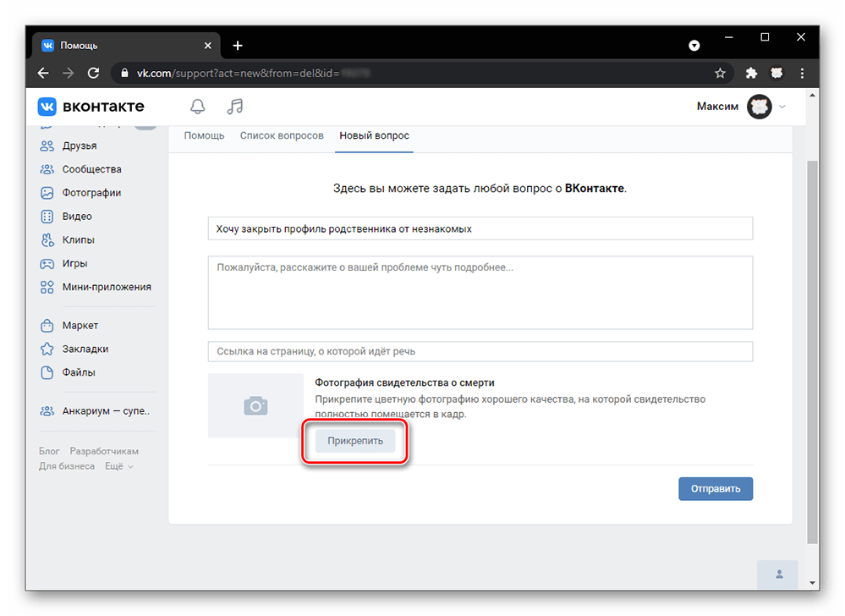This screenshot has height=616, width=845.
Task: Open the music note player icon
Action: (235, 106)
